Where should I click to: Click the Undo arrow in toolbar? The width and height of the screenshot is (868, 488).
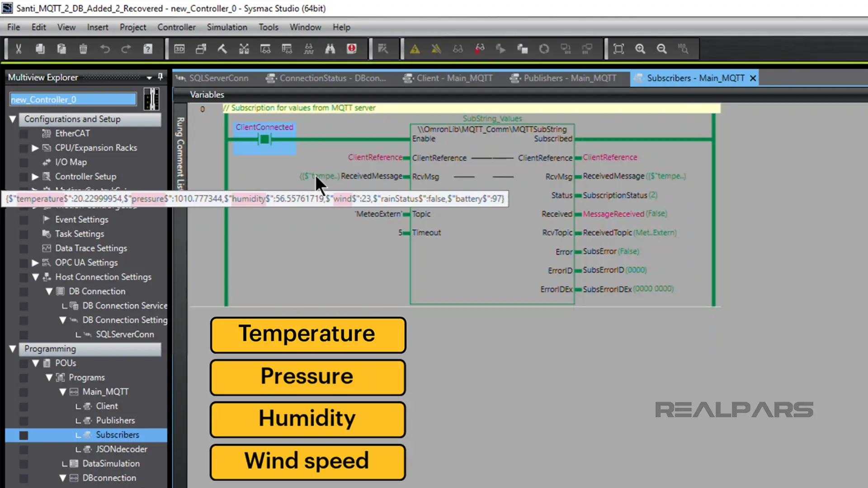click(105, 49)
